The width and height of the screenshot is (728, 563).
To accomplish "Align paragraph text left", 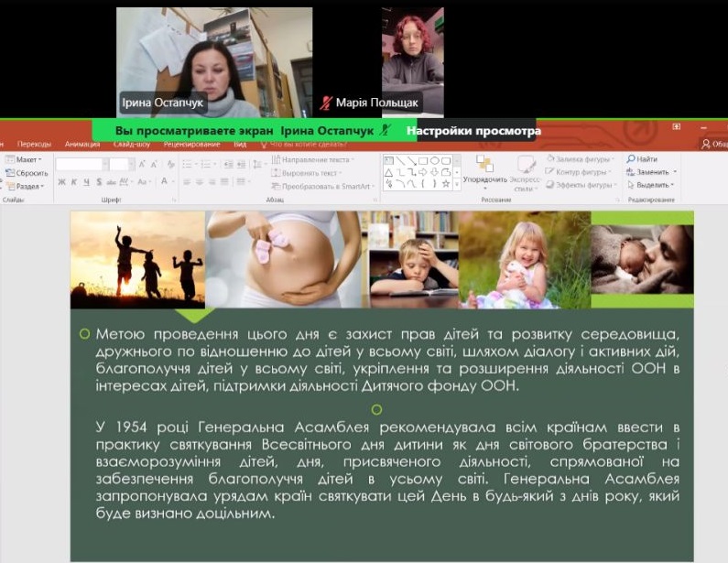I will (x=187, y=182).
